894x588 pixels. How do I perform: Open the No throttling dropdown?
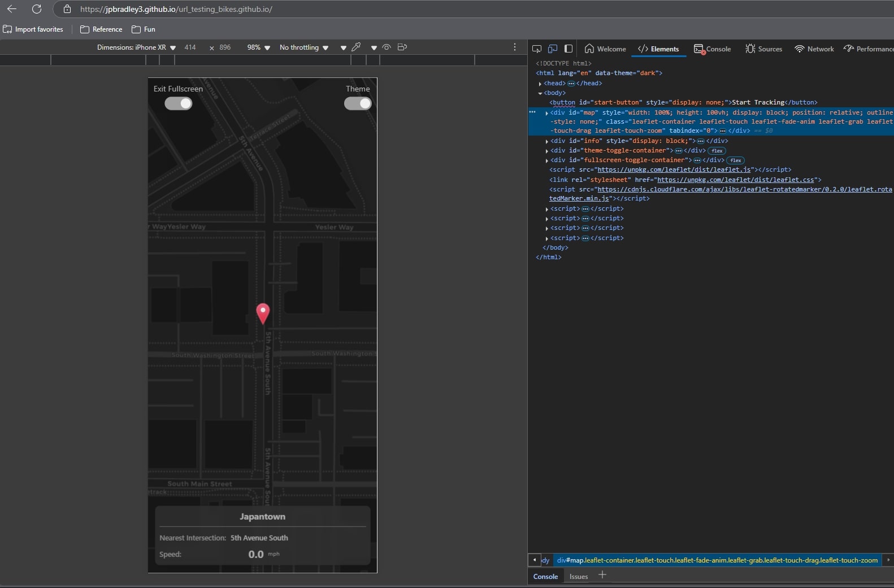304,47
